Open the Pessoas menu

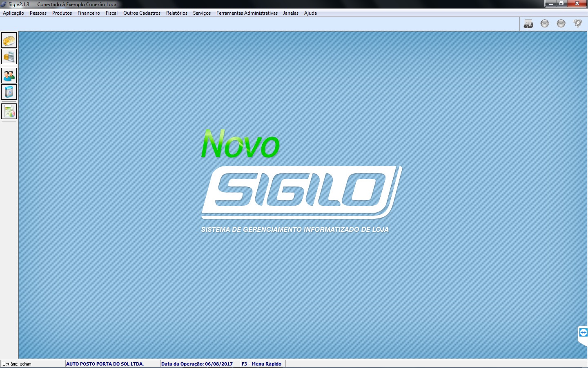pos(38,13)
